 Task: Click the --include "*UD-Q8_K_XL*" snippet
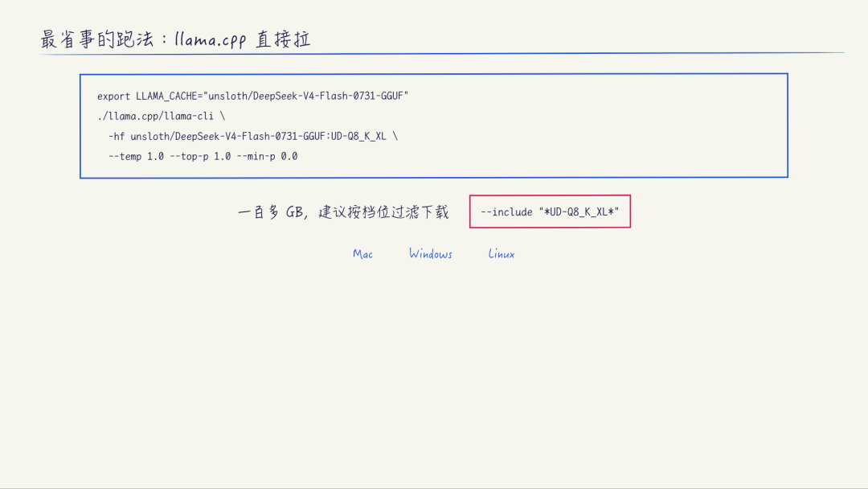[x=550, y=212]
